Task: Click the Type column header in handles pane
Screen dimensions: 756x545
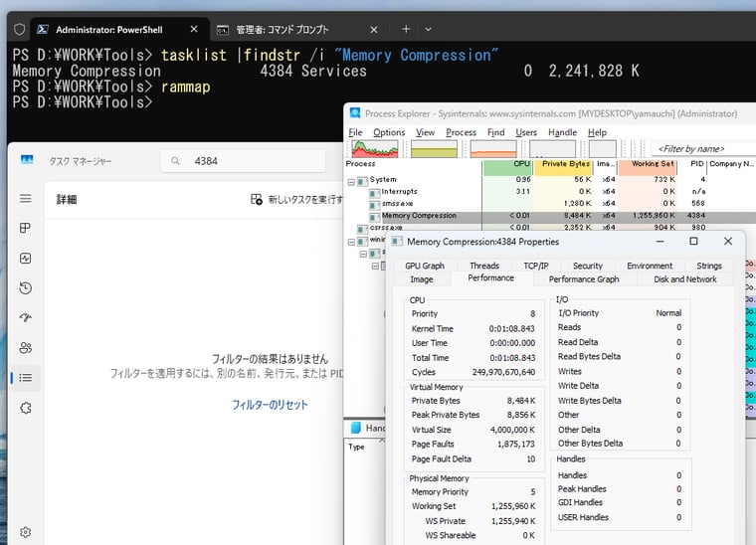Action: point(356,448)
